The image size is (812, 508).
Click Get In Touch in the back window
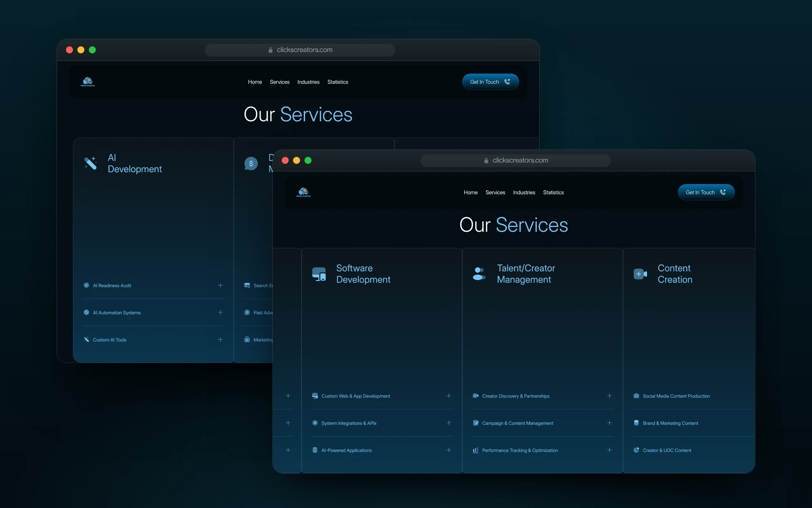click(490, 82)
